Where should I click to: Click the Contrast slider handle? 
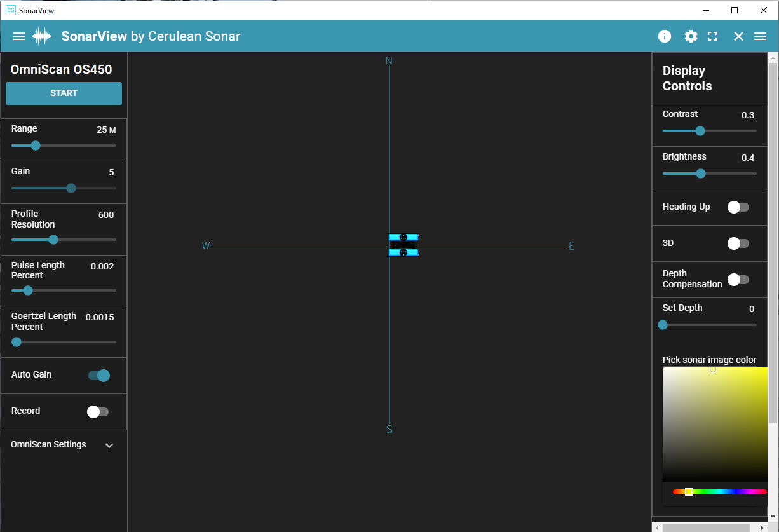(700, 131)
